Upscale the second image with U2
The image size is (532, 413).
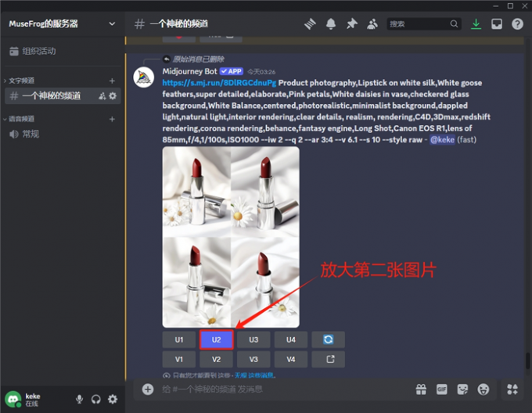coord(217,339)
